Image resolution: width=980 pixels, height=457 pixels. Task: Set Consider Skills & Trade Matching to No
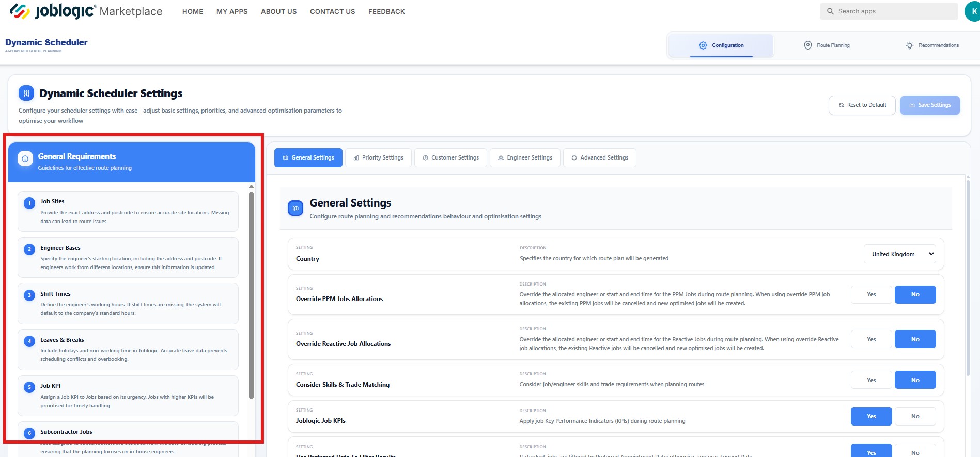point(915,380)
